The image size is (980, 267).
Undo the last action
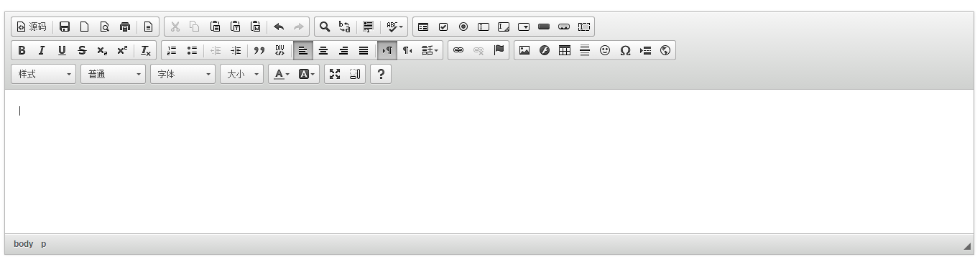point(279,27)
